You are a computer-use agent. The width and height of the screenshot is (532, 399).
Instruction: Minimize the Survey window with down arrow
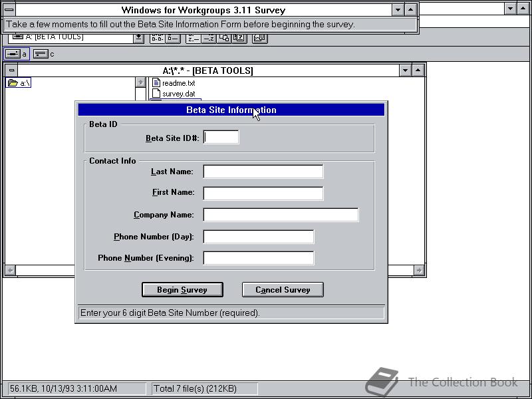click(x=398, y=10)
